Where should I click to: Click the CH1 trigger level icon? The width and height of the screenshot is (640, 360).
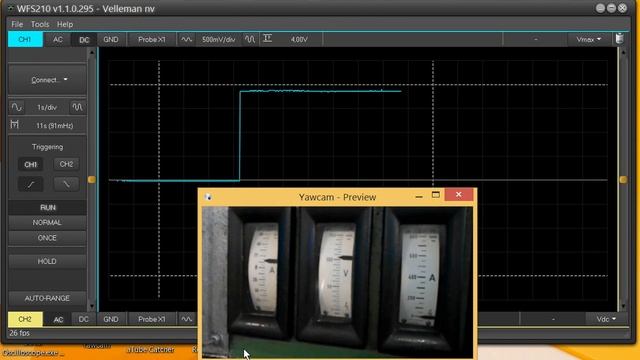tap(267, 39)
